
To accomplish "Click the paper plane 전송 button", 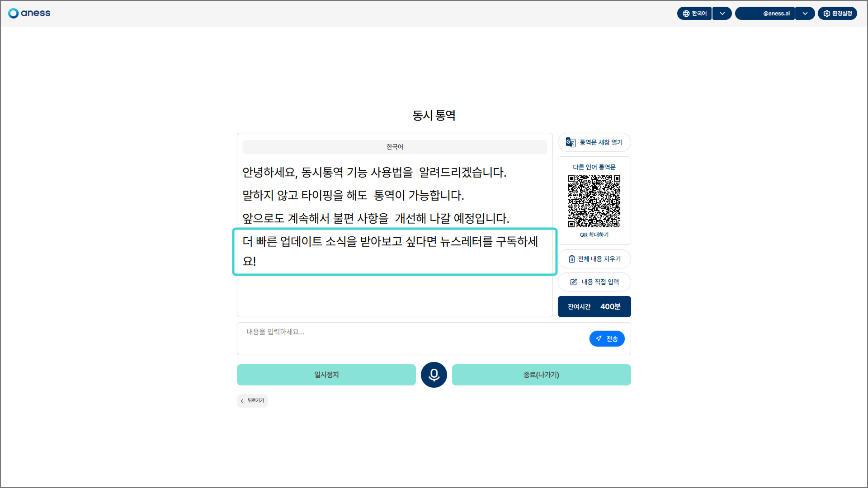I will (x=607, y=338).
